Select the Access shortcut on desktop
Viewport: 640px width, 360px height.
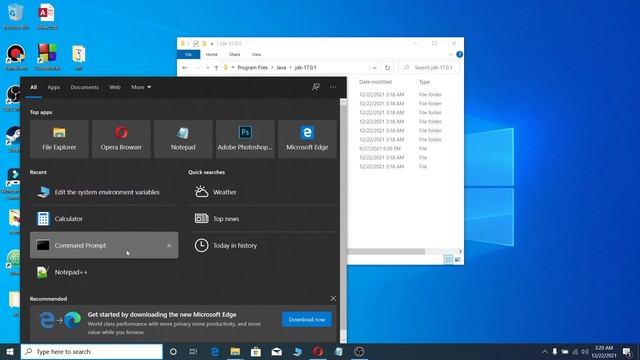(x=47, y=16)
